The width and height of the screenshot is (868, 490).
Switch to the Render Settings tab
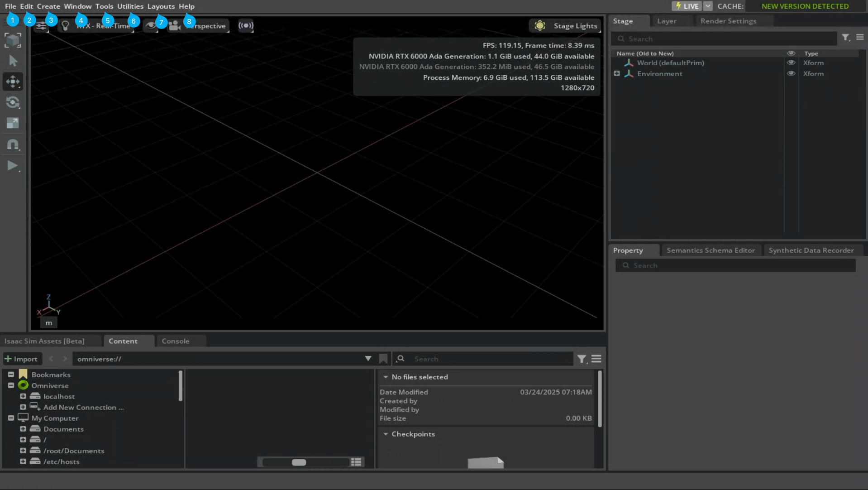pyautogui.click(x=728, y=21)
